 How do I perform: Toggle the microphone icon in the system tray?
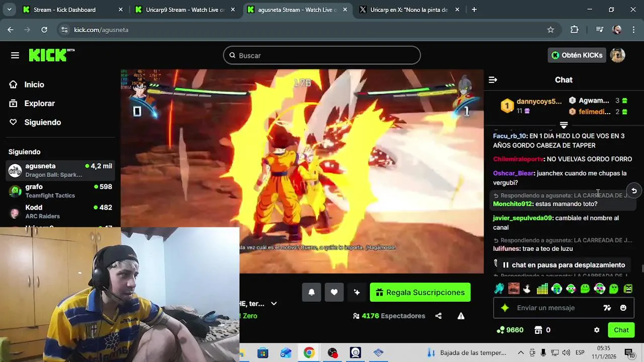[x=543, y=352]
